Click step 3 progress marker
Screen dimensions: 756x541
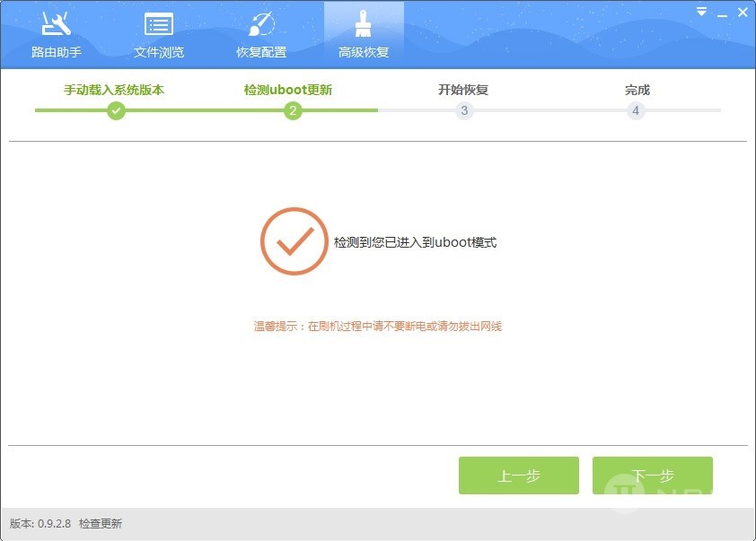coord(464,110)
